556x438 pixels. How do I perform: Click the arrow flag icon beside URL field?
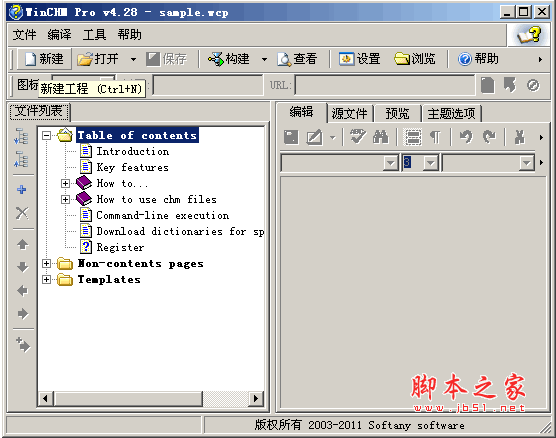coord(510,85)
